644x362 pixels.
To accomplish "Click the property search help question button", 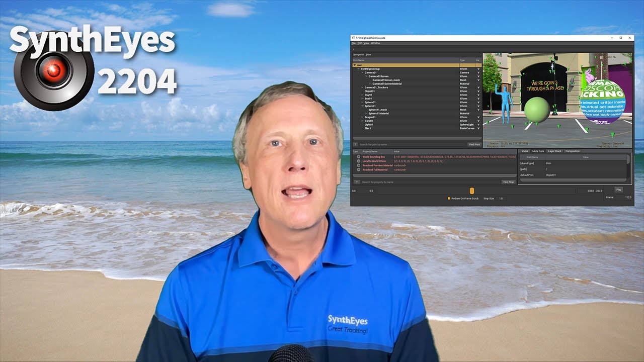I will point(357,182).
